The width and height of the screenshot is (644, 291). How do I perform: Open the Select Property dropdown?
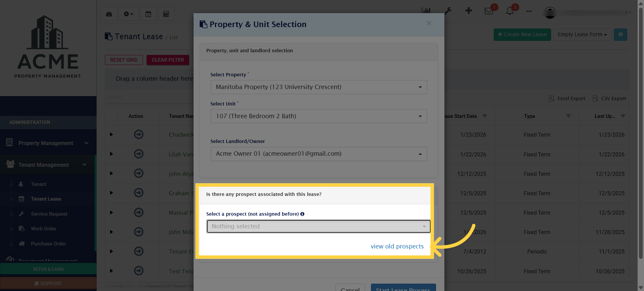click(318, 87)
